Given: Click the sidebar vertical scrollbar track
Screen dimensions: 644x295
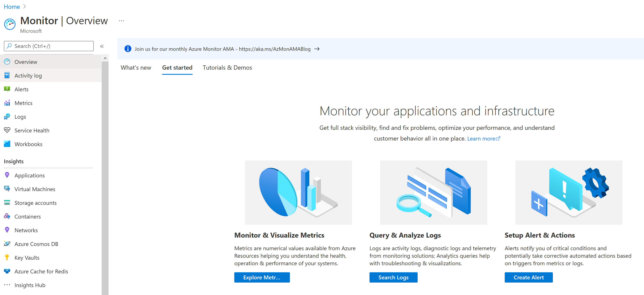Looking at the screenshot, I should coord(105,178).
